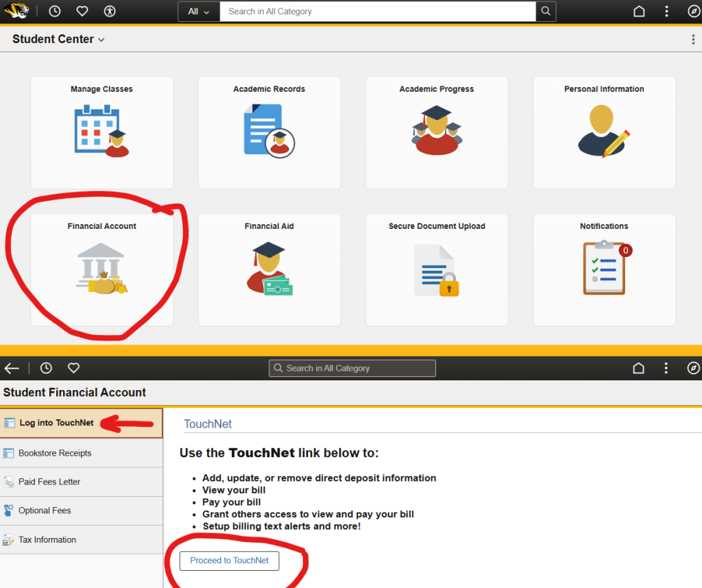Viewport: 702px width, 588px height.
Task: Click the circled Financial Account tile
Action: pos(102,269)
